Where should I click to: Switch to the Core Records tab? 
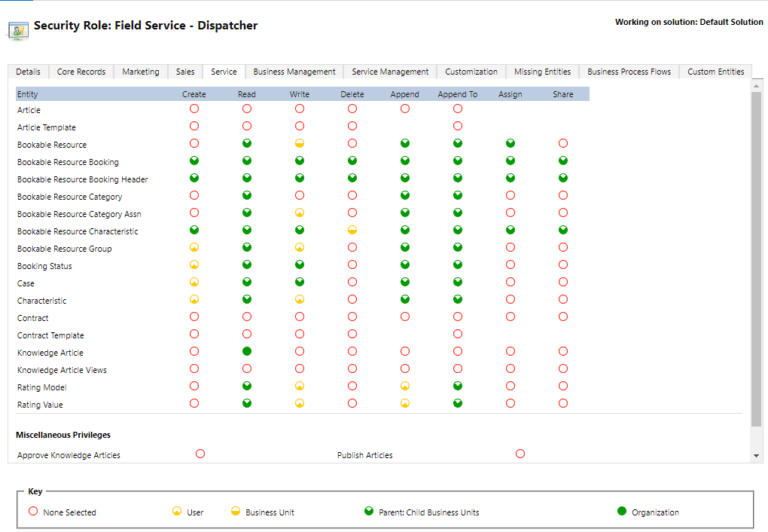coord(81,72)
